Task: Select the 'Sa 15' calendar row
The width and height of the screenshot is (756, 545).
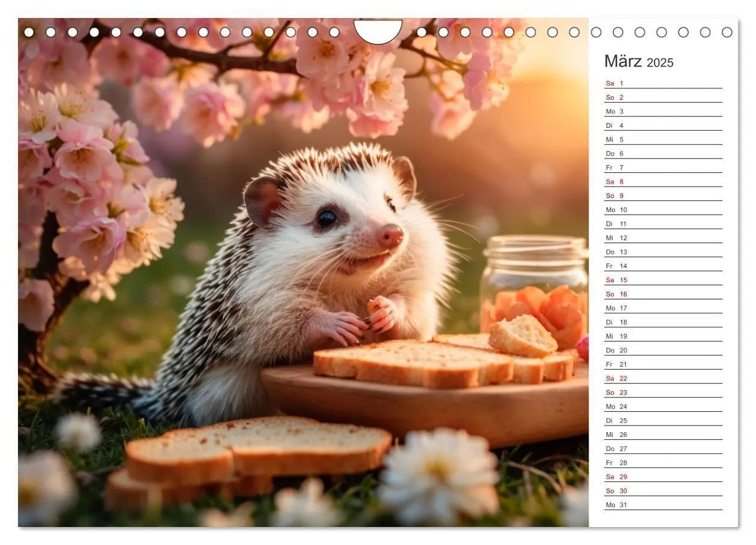Action: tap(663, 280)
